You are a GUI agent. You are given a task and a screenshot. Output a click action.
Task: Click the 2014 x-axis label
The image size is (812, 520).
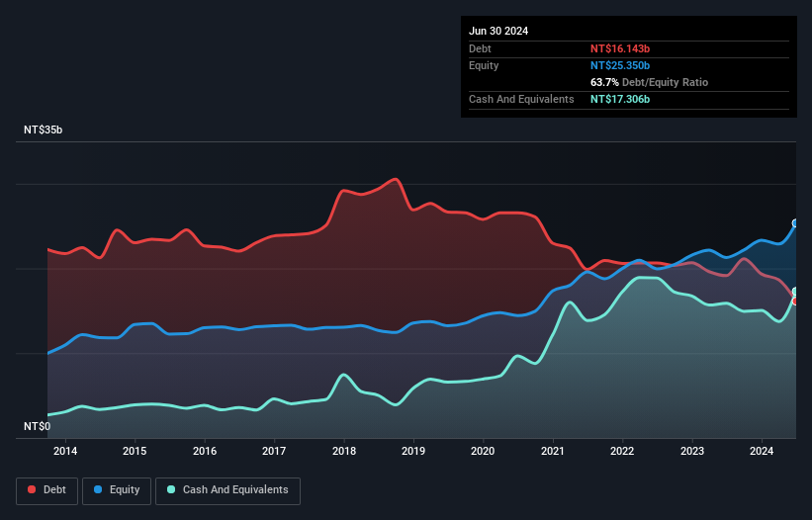click(x=65, y=451)
